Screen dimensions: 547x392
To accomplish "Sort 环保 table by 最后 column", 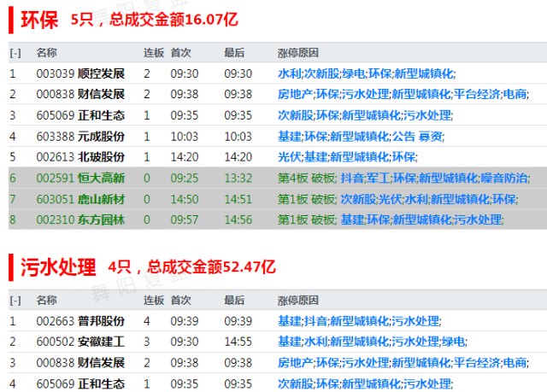I will 234,53.
